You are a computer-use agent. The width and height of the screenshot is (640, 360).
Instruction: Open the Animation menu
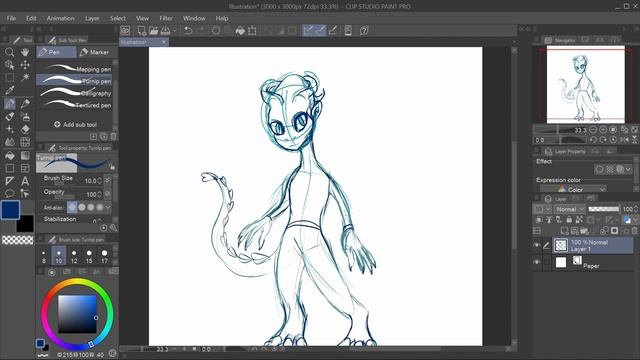[x=60, y=18]
